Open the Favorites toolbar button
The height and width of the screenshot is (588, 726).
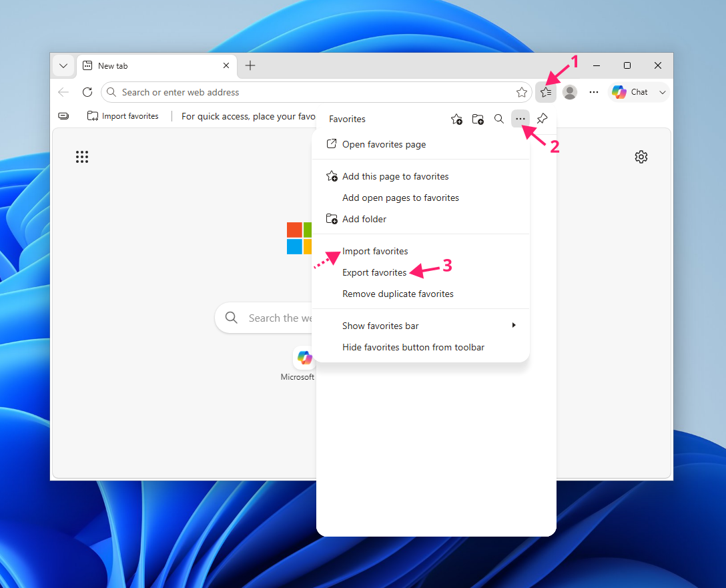point(545,92)
